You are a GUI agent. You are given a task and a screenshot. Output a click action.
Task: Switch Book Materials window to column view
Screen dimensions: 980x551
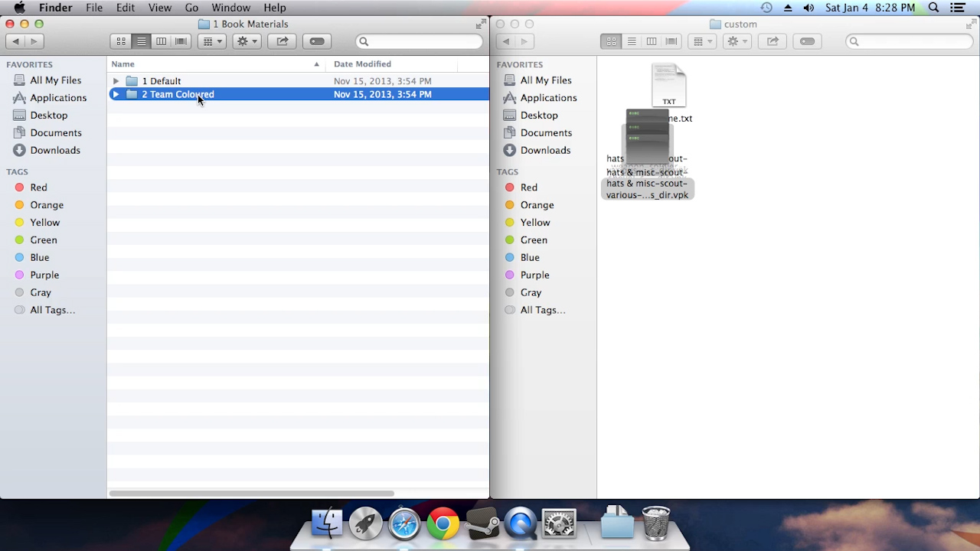[161, 41]
